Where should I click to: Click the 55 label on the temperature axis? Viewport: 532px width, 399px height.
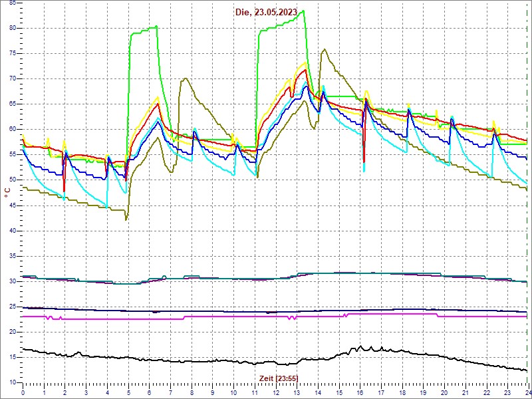(12, 155)
